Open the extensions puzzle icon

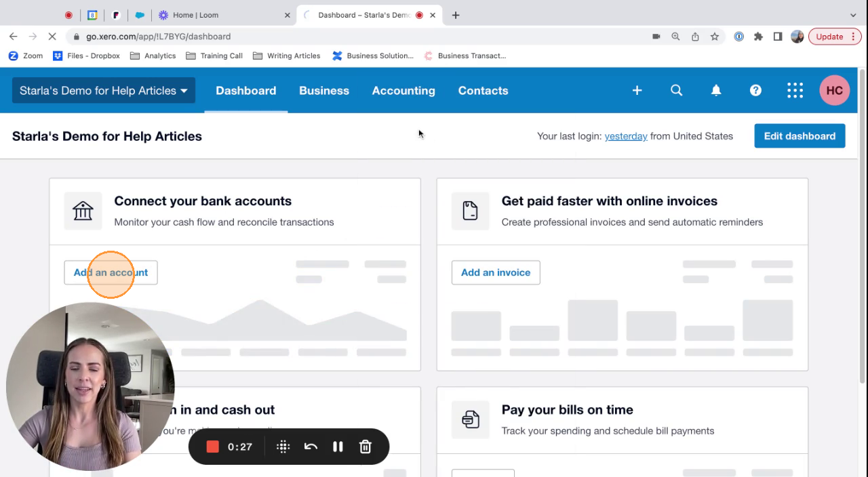pyautogui.click(x=758, y=37)
